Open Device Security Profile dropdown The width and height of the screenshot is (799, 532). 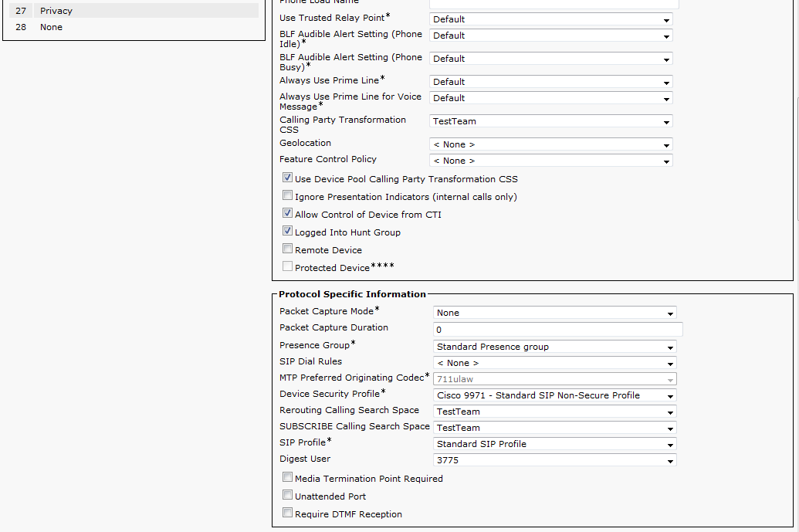click(x=554, y=395)
